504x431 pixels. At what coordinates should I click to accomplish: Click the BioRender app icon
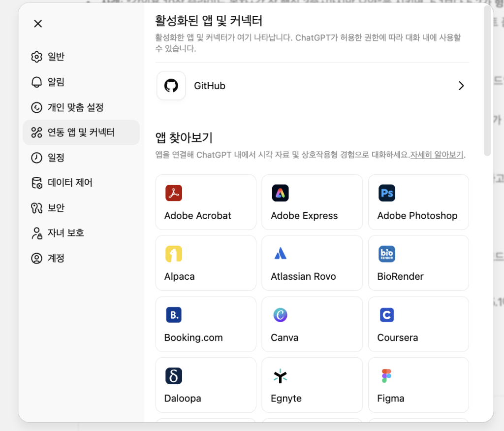[x=387, y=254]
